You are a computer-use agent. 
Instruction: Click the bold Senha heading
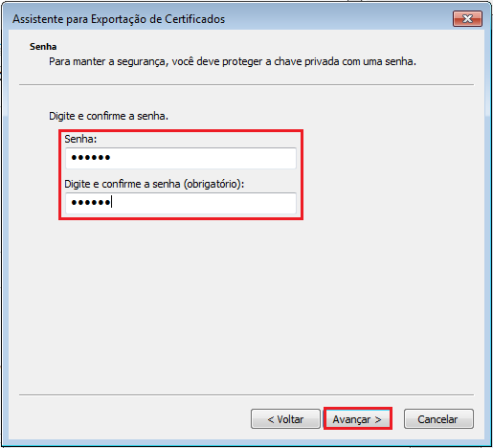(x=43, y=47)
